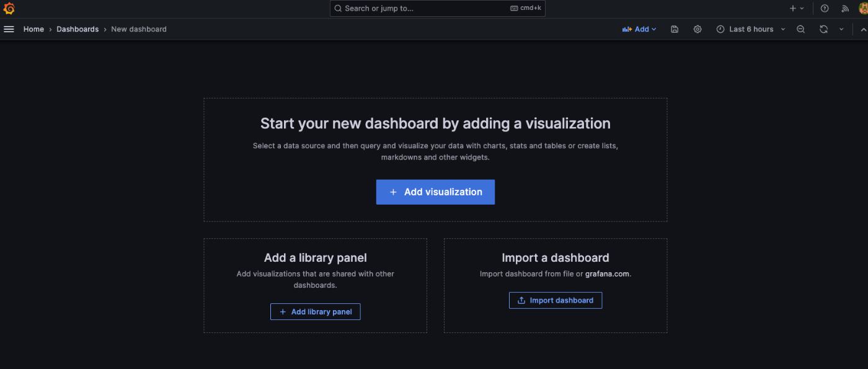
Task: Click the refresh dashboard icon
Action: [x=823, y=29]
